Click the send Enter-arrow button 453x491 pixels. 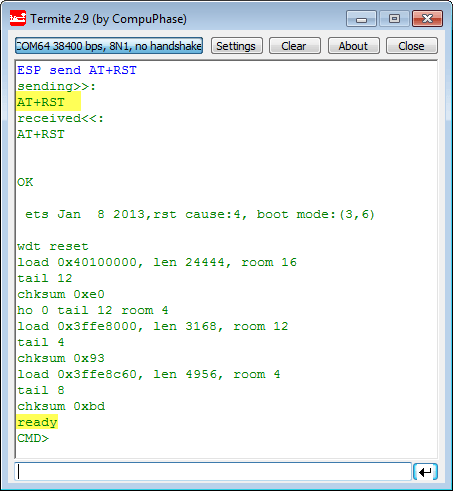point(425,472)
